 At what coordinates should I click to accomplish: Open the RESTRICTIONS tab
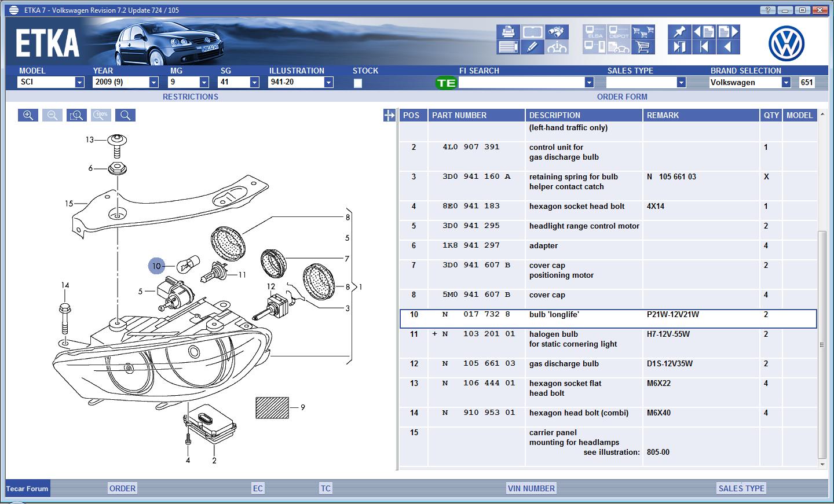pos(190,97)
